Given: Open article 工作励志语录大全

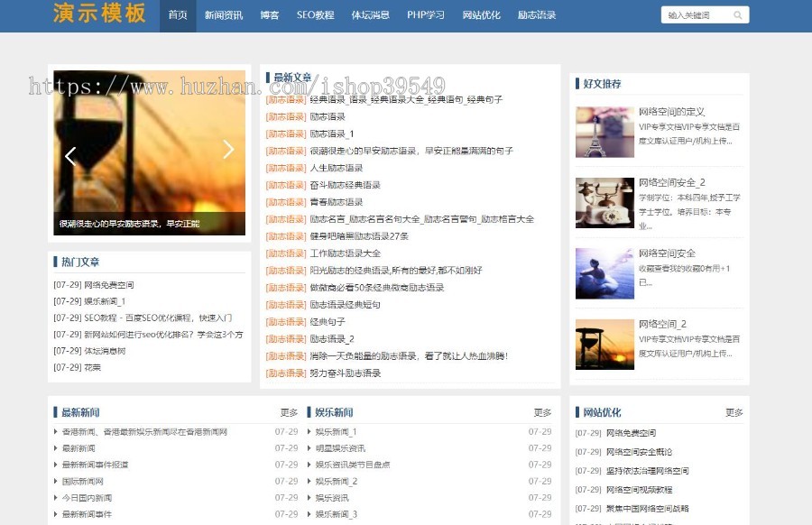Looking at the screenshot, I should tap(345, 253).
